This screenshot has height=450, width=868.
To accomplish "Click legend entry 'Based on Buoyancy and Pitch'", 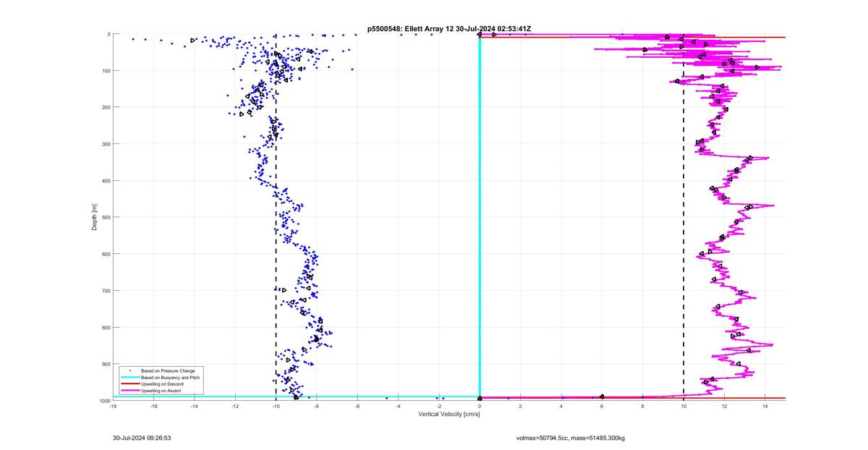I will [171, 378].
